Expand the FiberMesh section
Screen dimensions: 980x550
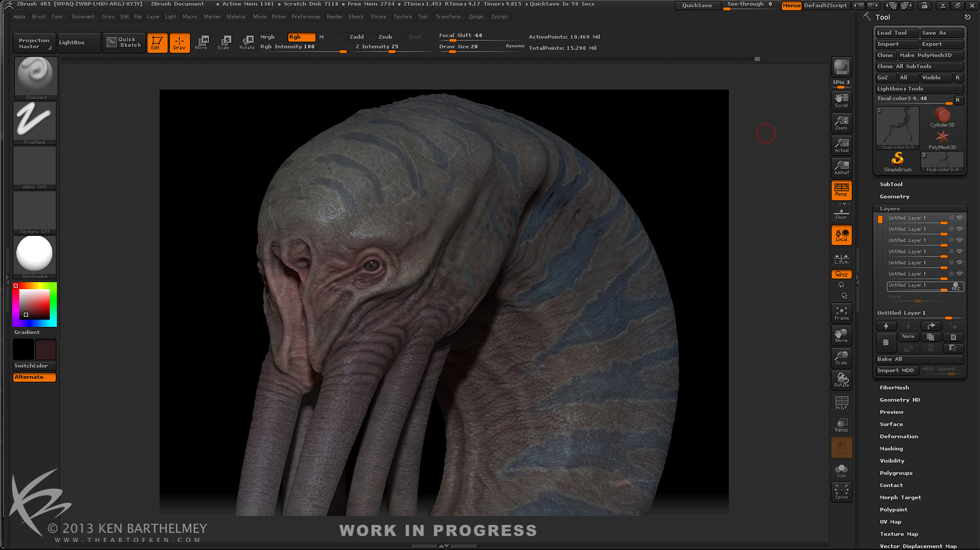[x=894, y=387]
